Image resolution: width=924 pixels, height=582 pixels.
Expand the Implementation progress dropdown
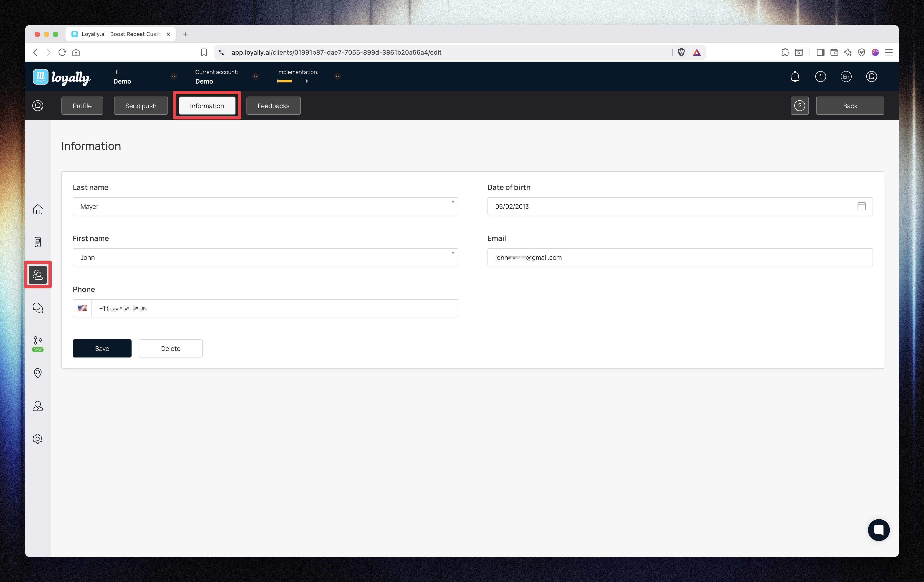pyautogui.click(x=337, y=77)
